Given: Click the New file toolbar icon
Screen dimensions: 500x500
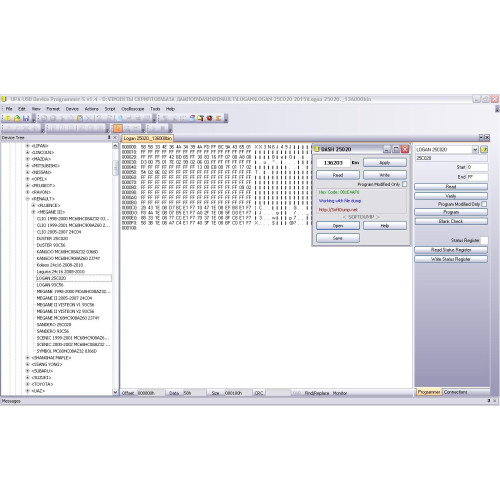Looking at the screenshot, I should point(8,118).
